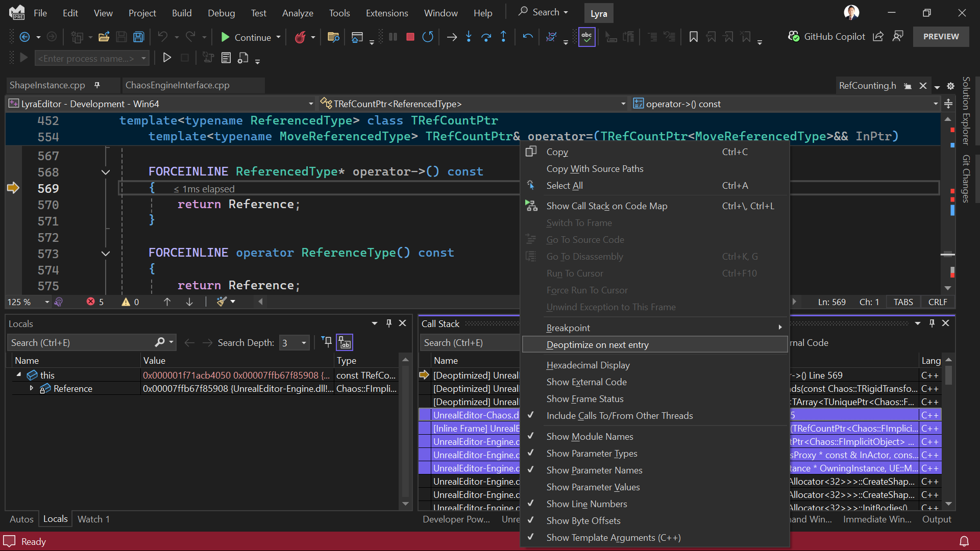
Task: Select the Step Out debug icon
Action: pyautogui.click(x=503, y=37)
